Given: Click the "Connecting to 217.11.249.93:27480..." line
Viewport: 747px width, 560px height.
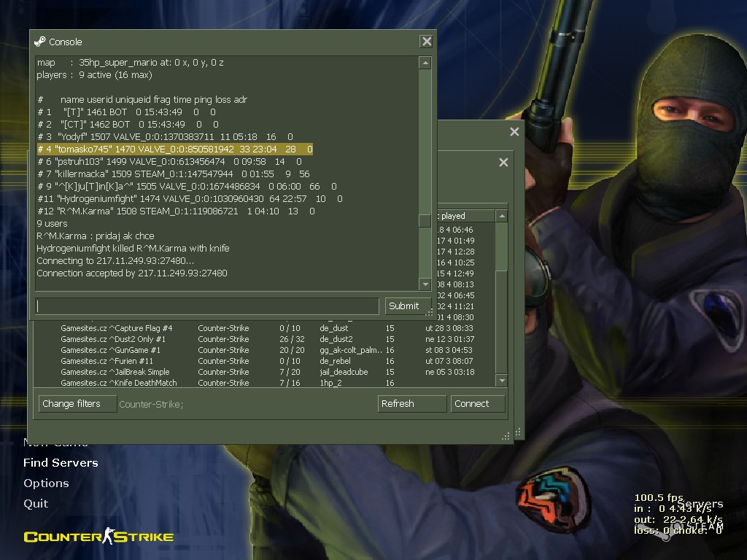Looking at the screenshot, I should pos(115,260).
